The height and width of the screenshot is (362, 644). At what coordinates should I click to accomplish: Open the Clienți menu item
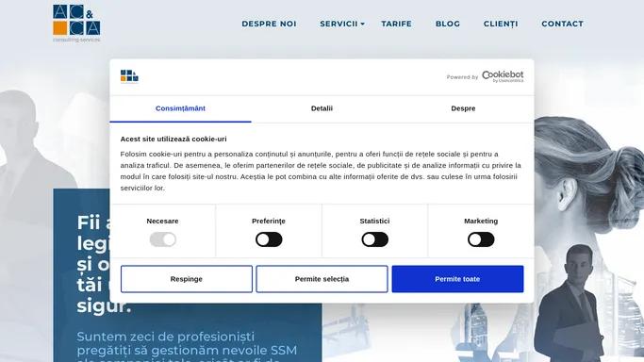(x=501, y=24)
